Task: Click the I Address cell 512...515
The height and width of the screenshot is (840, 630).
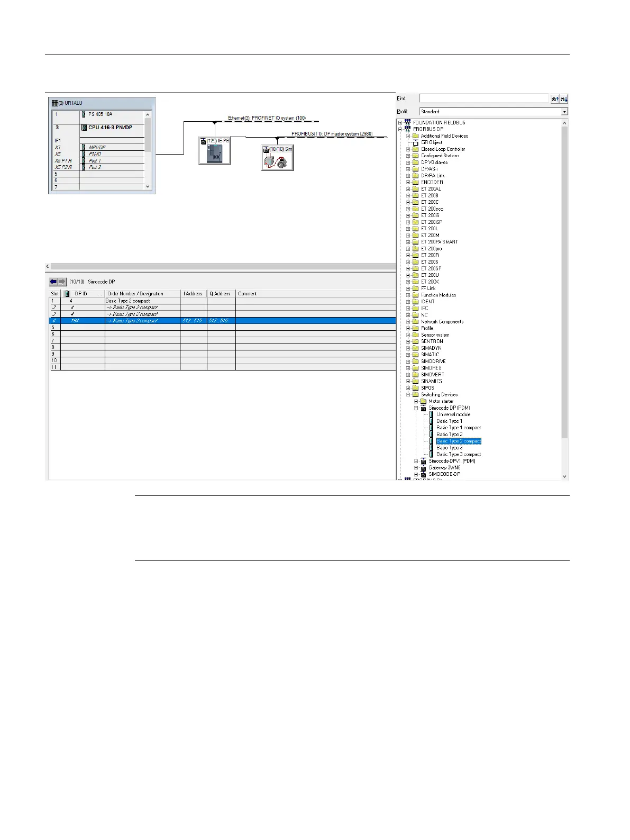Action: tap(194, 321)
